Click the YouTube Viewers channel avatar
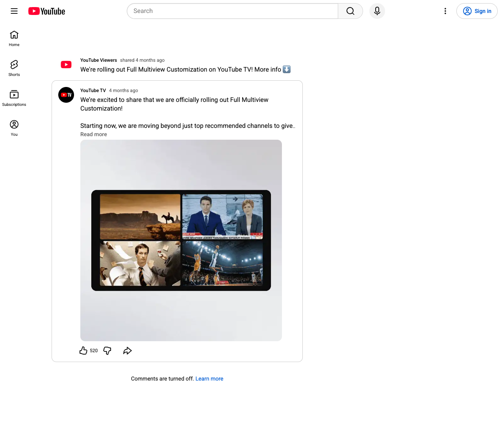Image resolution: width=504 pixels, height=438 pixels. 66,65
